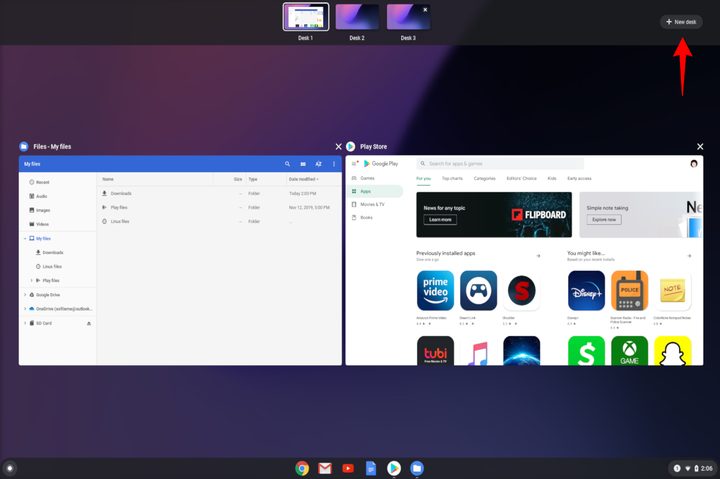Expand the OneDrive sidebar node
720x479 pixels.
tap(25, 309)
